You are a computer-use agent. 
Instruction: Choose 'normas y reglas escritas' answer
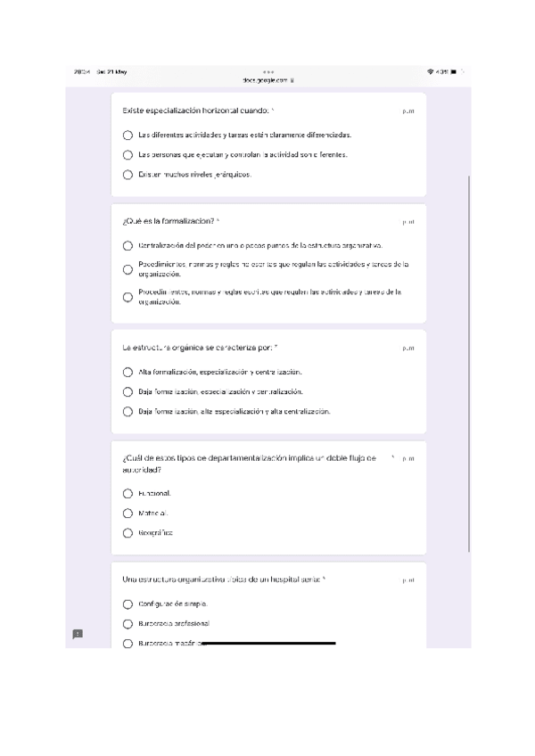[x=128, y=297]
